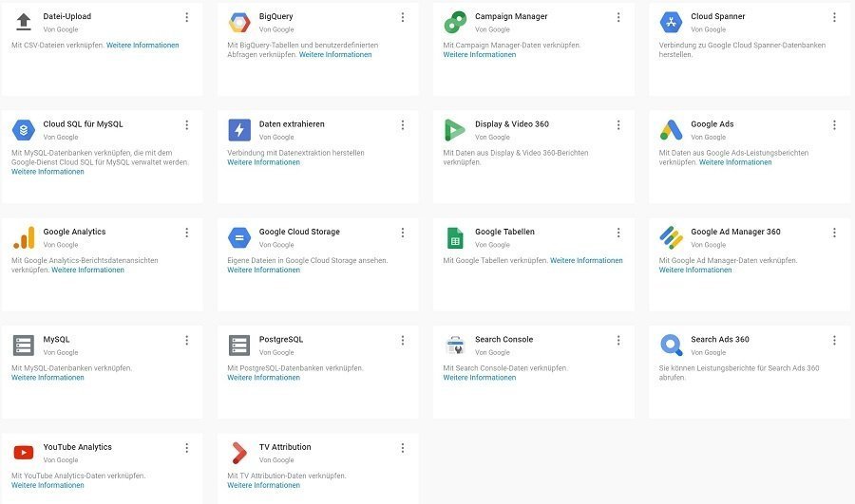
Task: Open the Datei-Upload three-dot menu
Action: point(186,17)
